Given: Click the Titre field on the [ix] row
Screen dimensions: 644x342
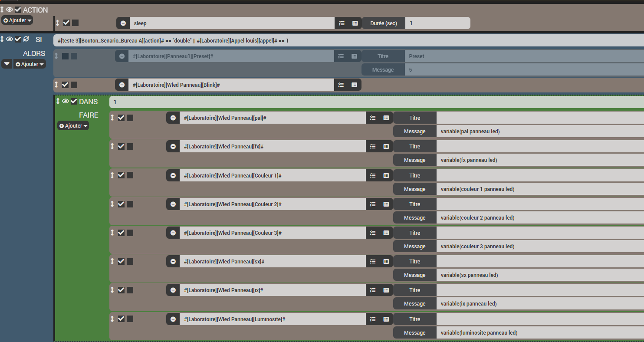Looking at the screenshot, I should tap(540, 290).
